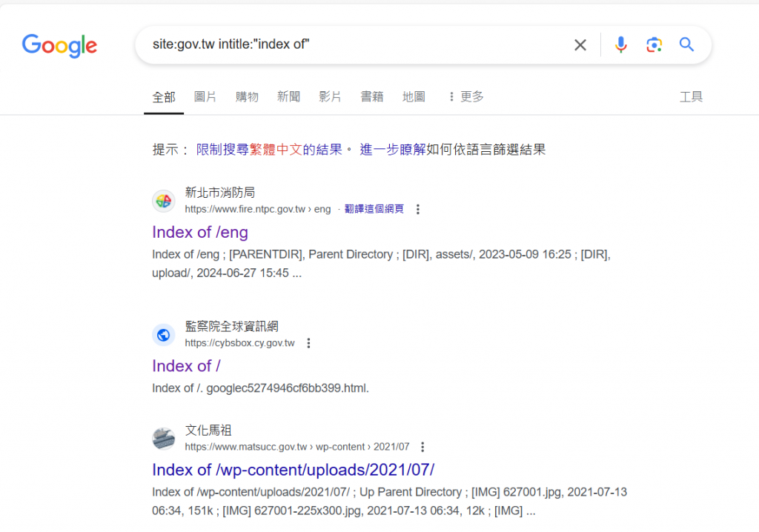
Task: Open the Index of / result
Action: click(x=186, y=366)
